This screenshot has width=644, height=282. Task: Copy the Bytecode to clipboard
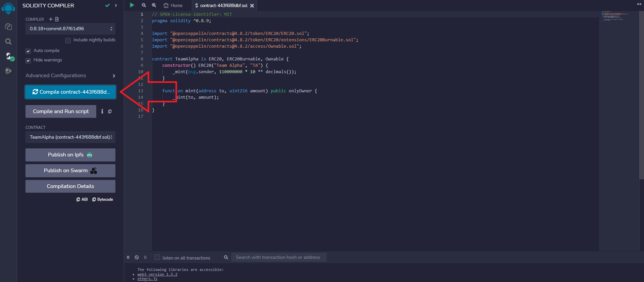point(103,199)
